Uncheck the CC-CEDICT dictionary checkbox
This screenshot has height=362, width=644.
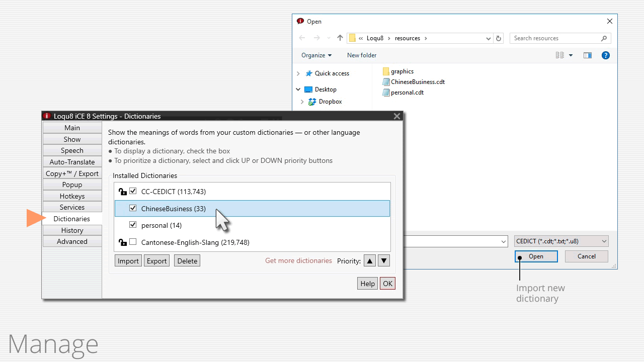click(x=133, y=191)
